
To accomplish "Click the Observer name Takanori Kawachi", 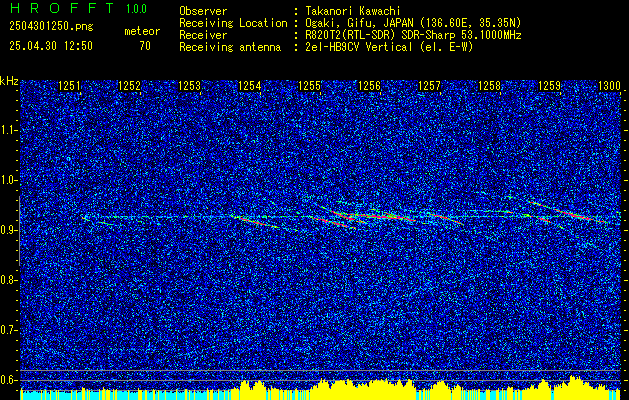I will click(x=353, y=11).
